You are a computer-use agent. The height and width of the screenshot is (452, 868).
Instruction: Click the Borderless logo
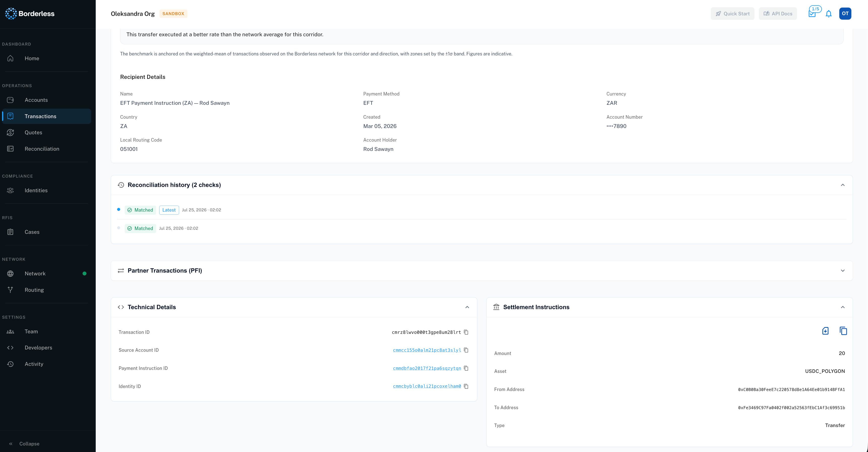click(30, 14)
